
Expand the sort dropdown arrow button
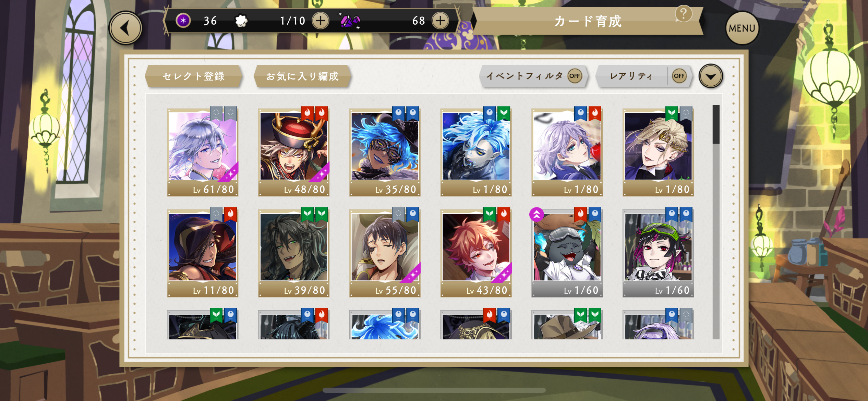(711, 76)
